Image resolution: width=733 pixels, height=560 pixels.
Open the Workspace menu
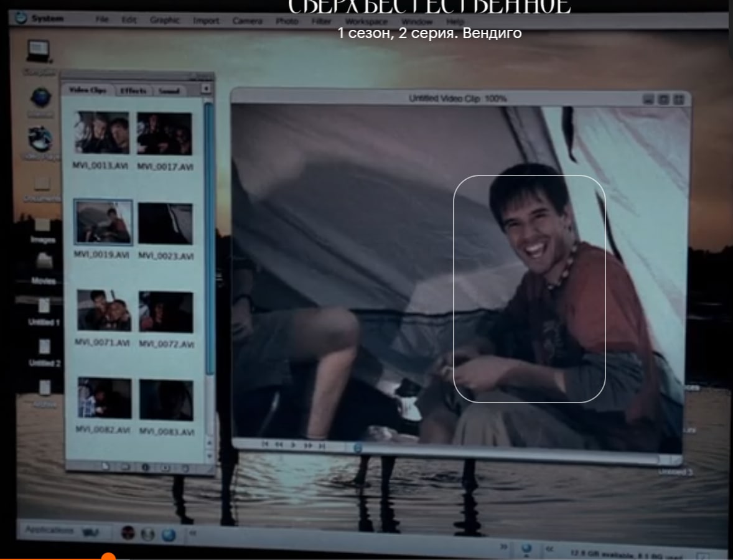pos(366,22)
